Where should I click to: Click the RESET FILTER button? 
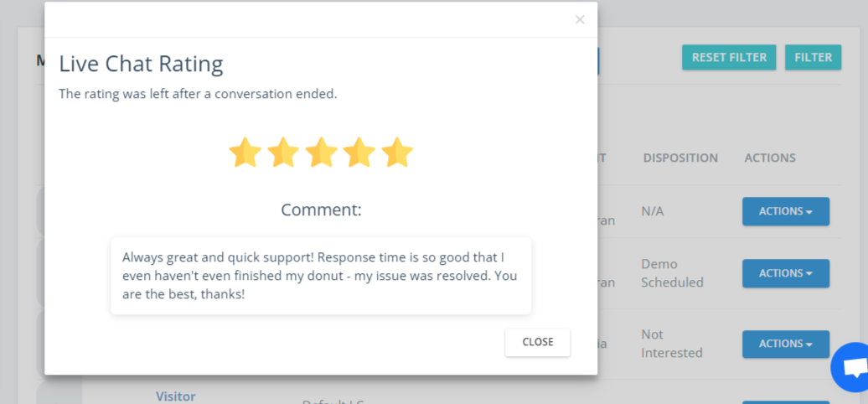[729, 58]
